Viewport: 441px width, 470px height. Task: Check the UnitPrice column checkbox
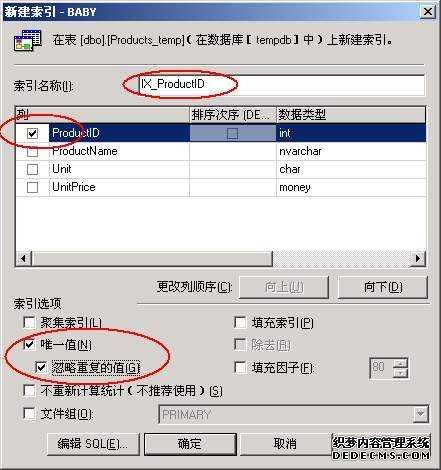(32, 187)
